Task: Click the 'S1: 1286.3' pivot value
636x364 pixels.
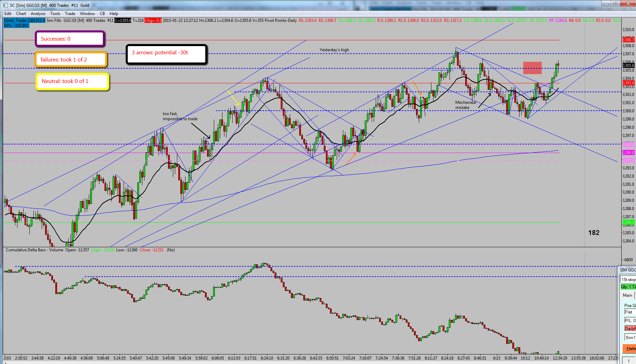Action: tap(347, 20)
